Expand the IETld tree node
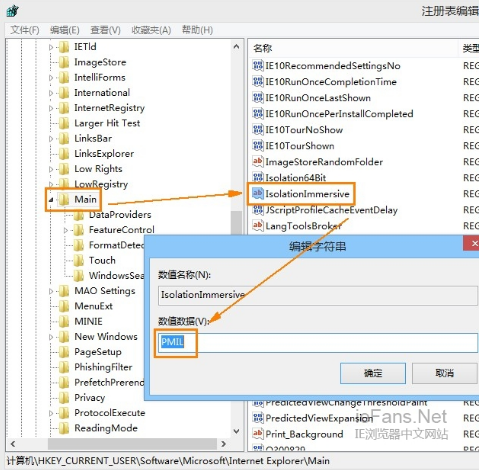This screenshot has height=470, width=483. (x=51, y=47)
